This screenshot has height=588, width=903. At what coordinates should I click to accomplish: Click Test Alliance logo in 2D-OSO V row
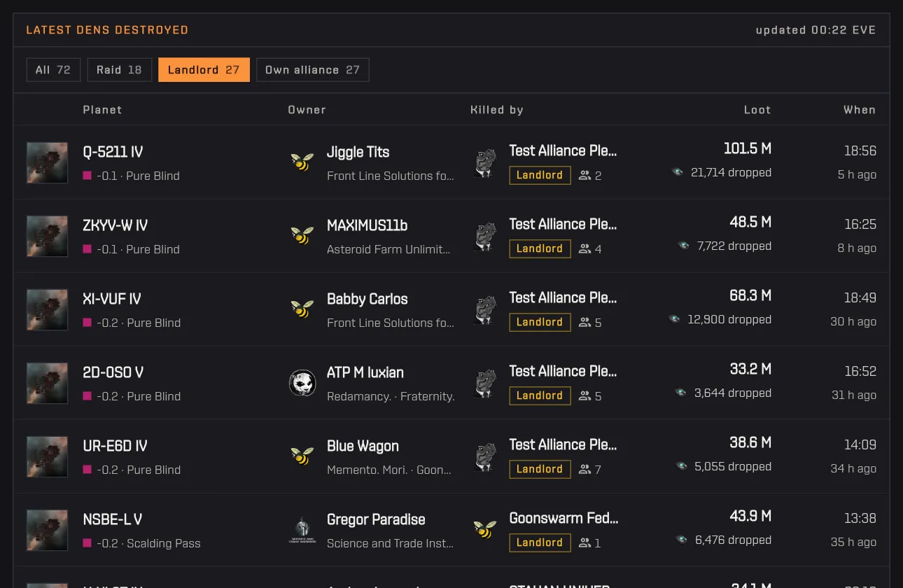coord(485,383)
